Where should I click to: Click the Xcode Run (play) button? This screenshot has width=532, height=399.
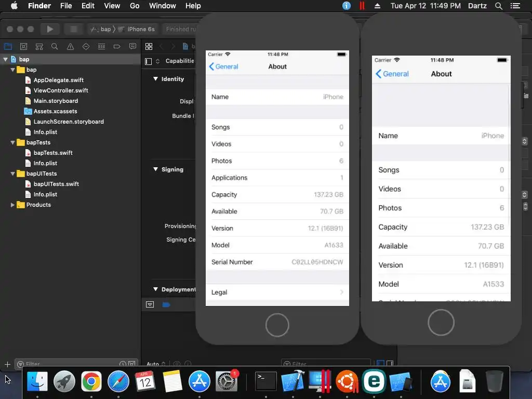50,29
